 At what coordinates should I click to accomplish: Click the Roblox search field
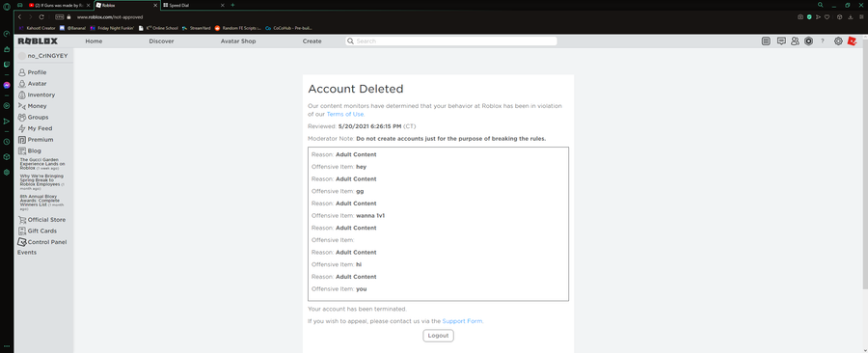point(450,41)
